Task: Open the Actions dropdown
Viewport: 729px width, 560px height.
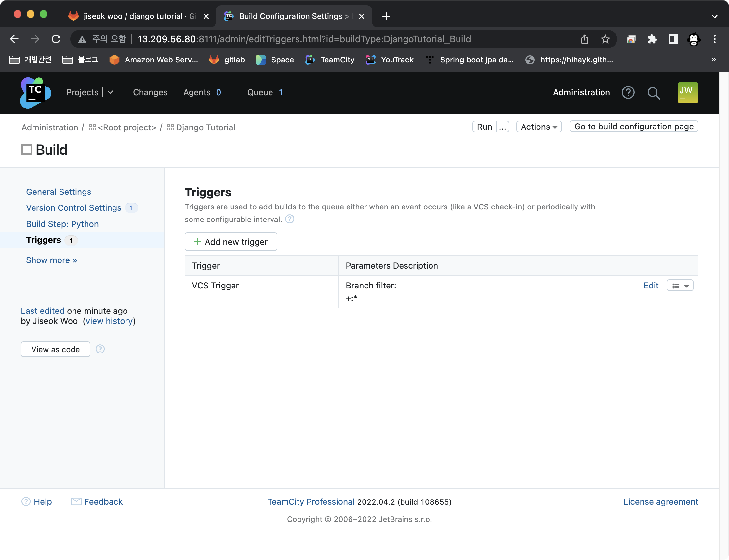Action: click(539, 127)
